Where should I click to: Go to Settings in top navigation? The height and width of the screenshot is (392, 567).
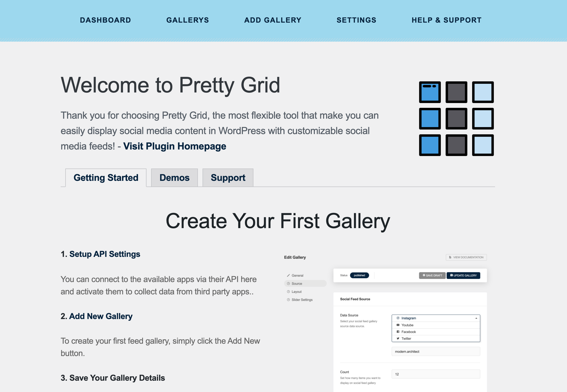pyautogui.click(x=356, y=20)
